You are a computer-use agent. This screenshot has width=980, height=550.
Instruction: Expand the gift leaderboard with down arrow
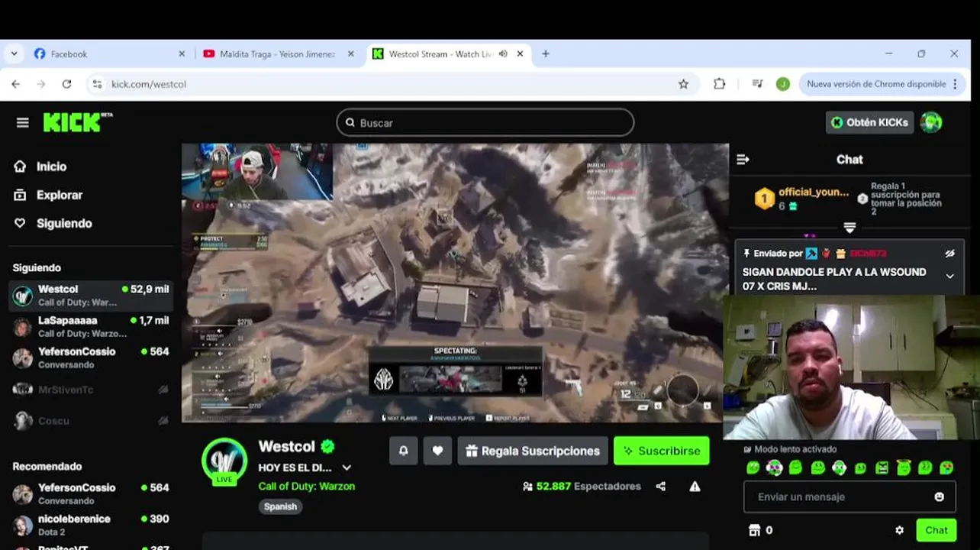tap(849, 228)
